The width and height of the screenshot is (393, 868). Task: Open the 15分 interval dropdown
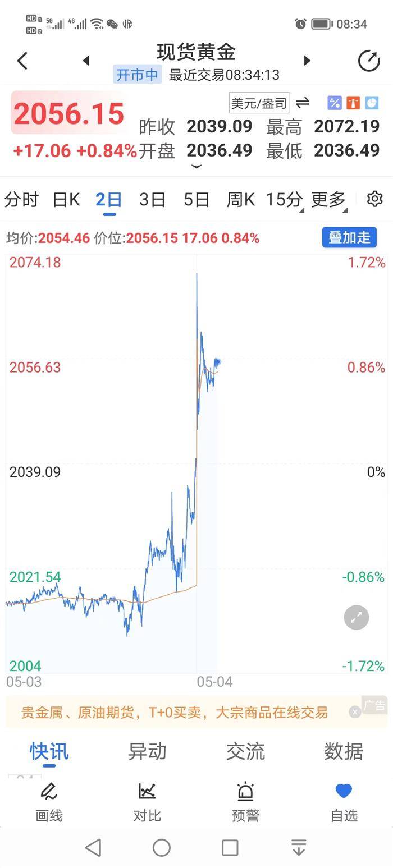[284, 199]
